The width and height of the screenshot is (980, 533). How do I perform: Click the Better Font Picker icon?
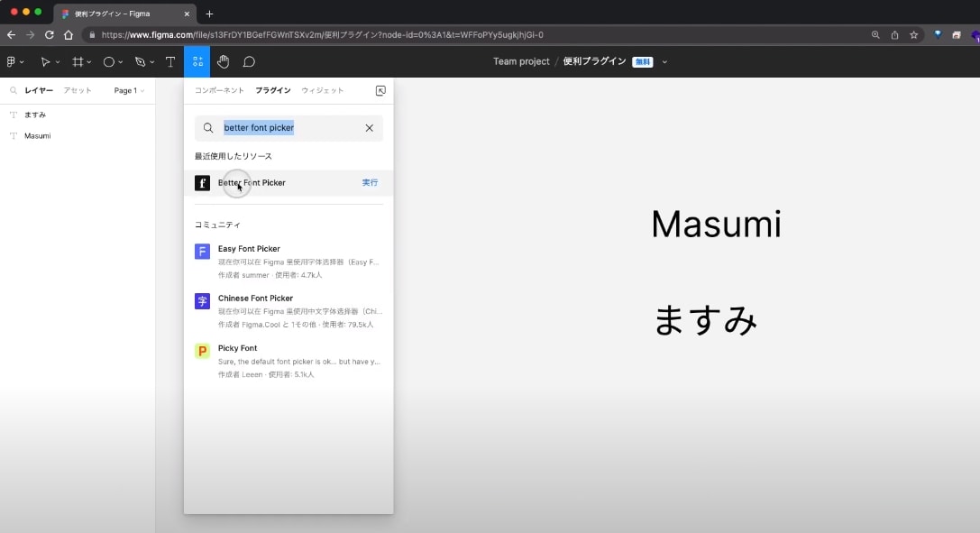[203, 182]
